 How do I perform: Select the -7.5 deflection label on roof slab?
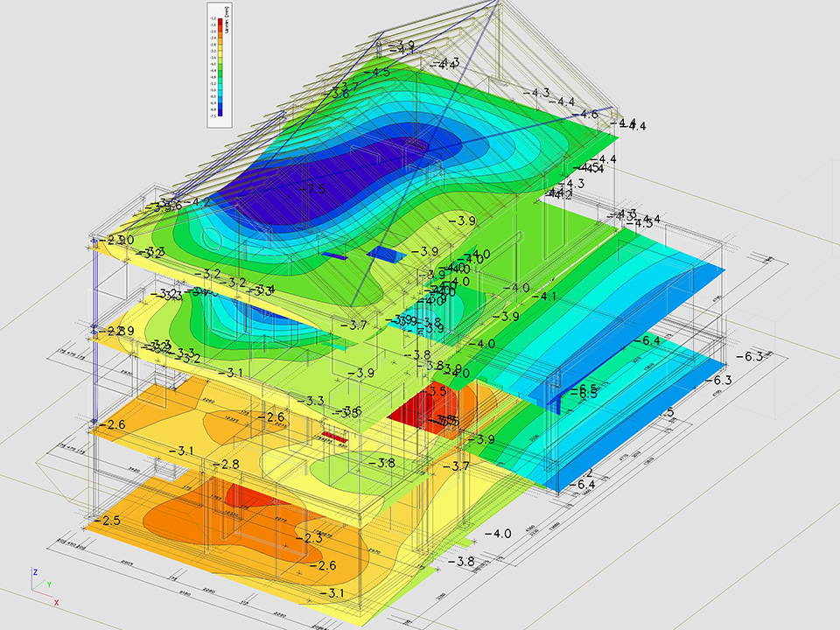(311, 189)
